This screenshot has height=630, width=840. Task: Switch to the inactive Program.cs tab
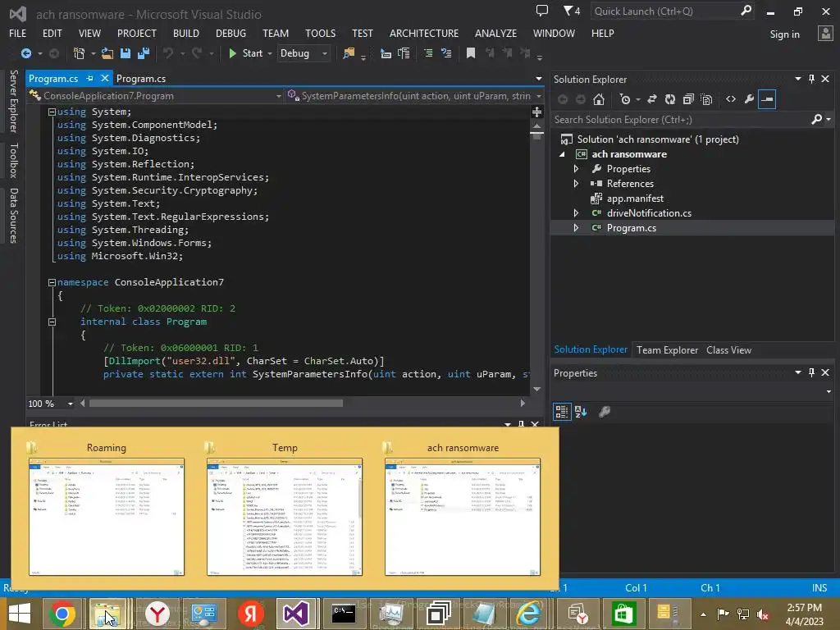(x=141, y=79)
